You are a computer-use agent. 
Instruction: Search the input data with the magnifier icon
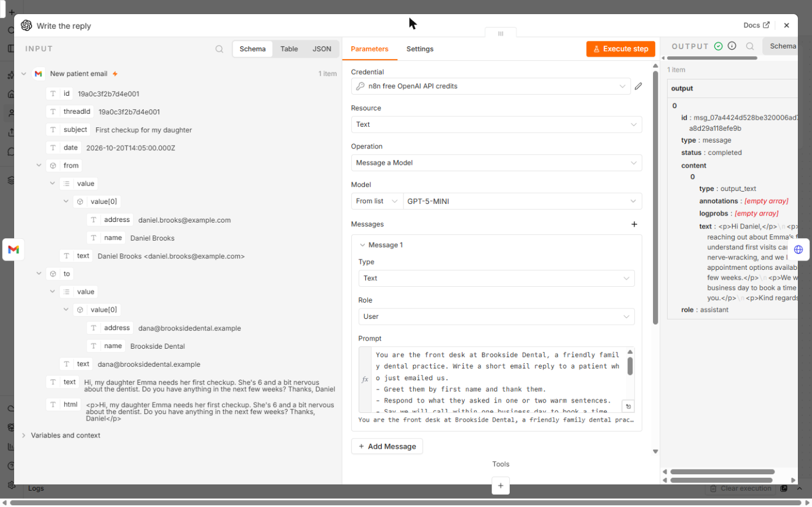click(x=219, y=49)
